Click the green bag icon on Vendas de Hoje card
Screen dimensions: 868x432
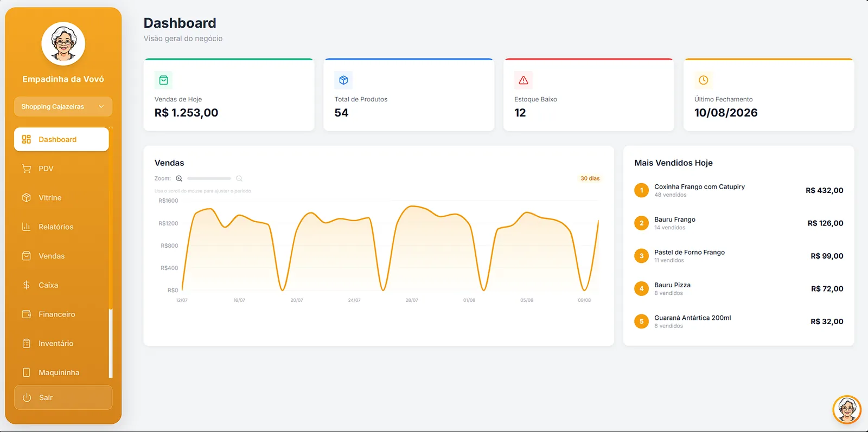[164, 80]
